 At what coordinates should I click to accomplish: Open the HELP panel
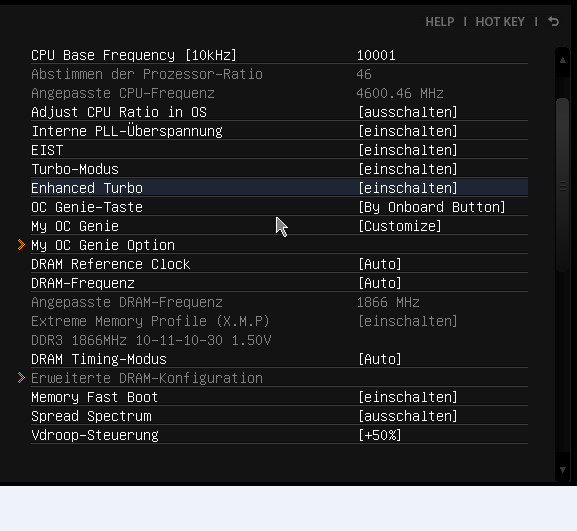[440, 22]
